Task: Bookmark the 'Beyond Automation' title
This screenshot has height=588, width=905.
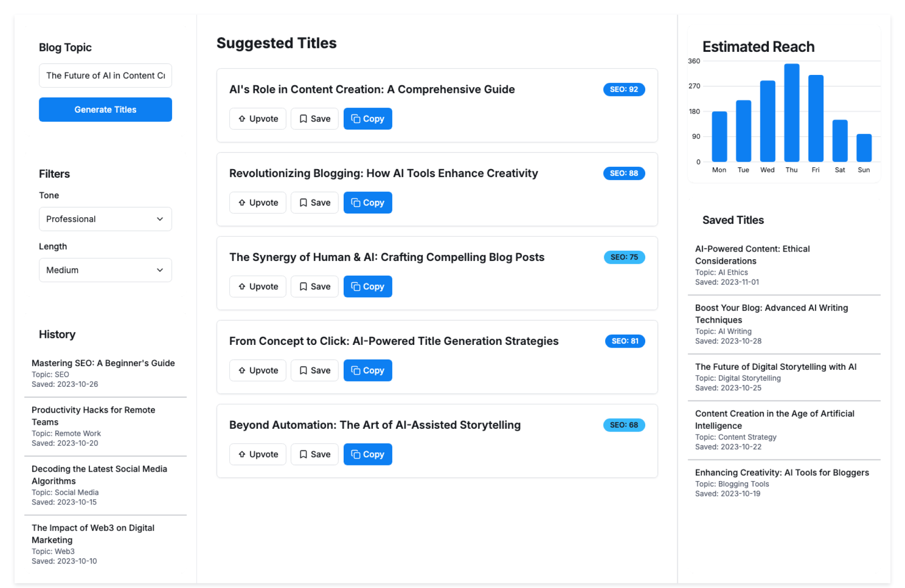Action: point(314,454)
